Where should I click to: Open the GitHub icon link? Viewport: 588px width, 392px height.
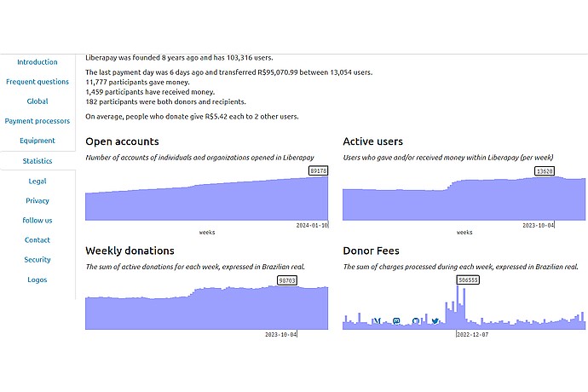pos(416,320)
